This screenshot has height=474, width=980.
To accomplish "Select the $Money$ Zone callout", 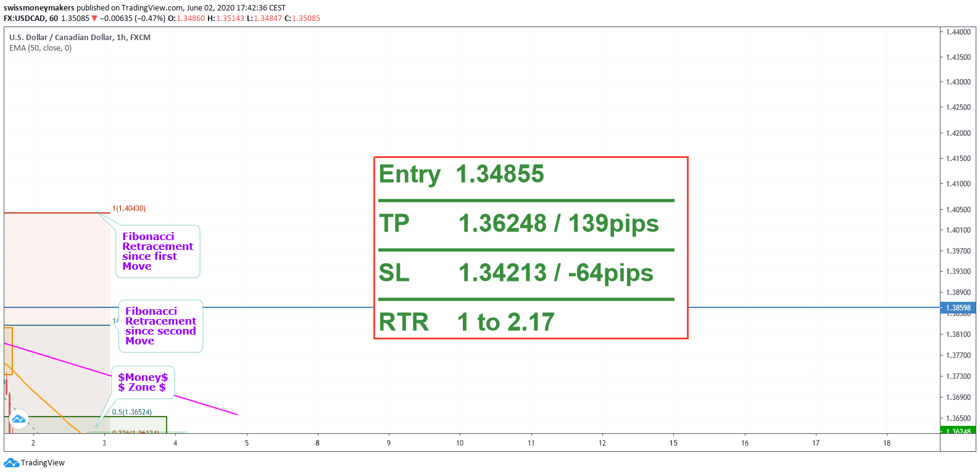I will [143, 382].
